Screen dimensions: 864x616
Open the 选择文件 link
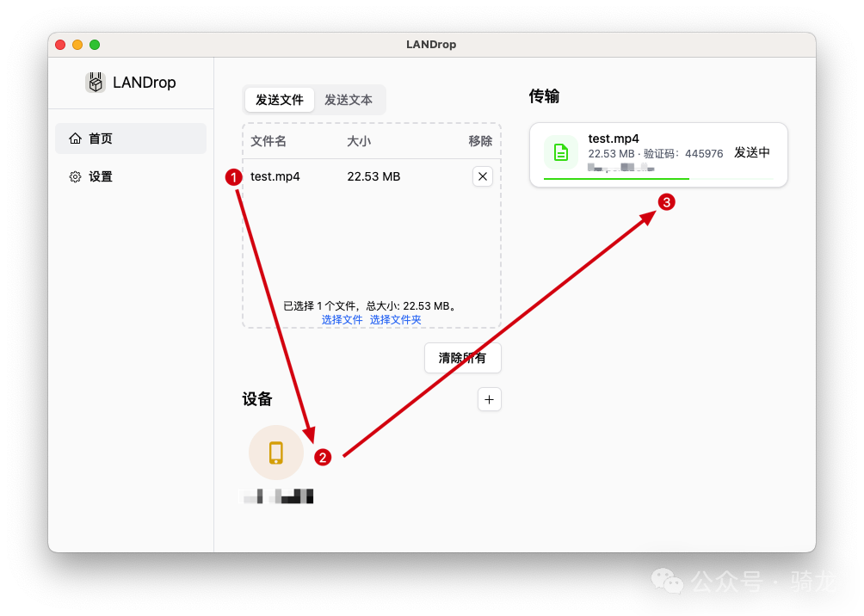(342, 319)
